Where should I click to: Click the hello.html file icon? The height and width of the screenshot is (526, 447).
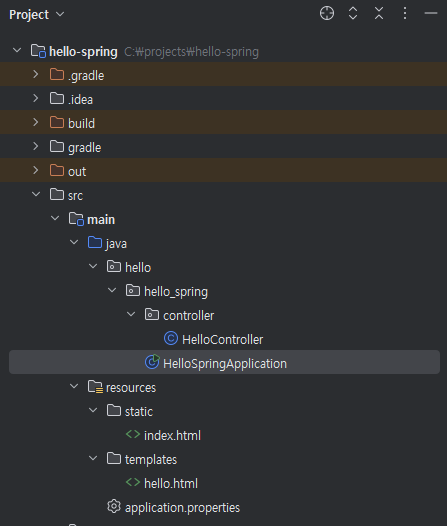click(x=133, y=482)
